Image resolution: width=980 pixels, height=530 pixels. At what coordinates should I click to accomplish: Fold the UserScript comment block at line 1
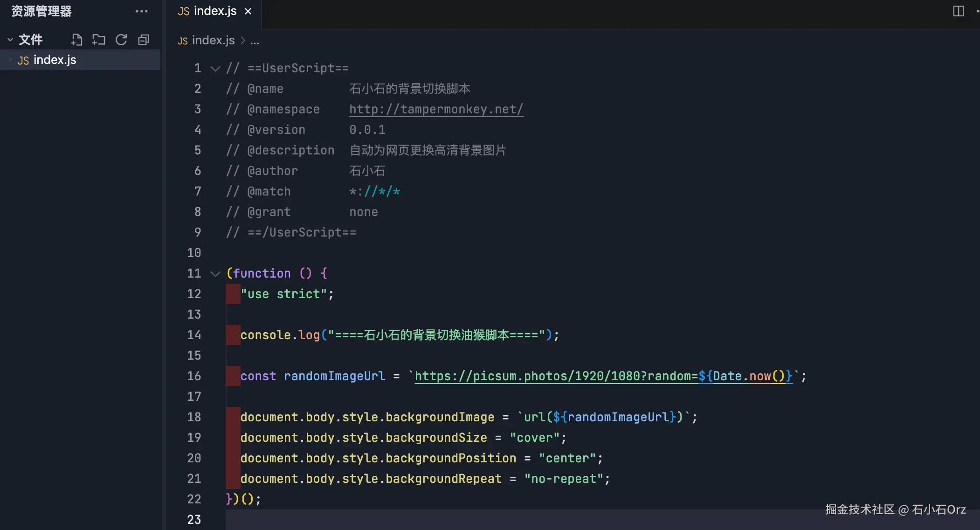pos(215,69)
